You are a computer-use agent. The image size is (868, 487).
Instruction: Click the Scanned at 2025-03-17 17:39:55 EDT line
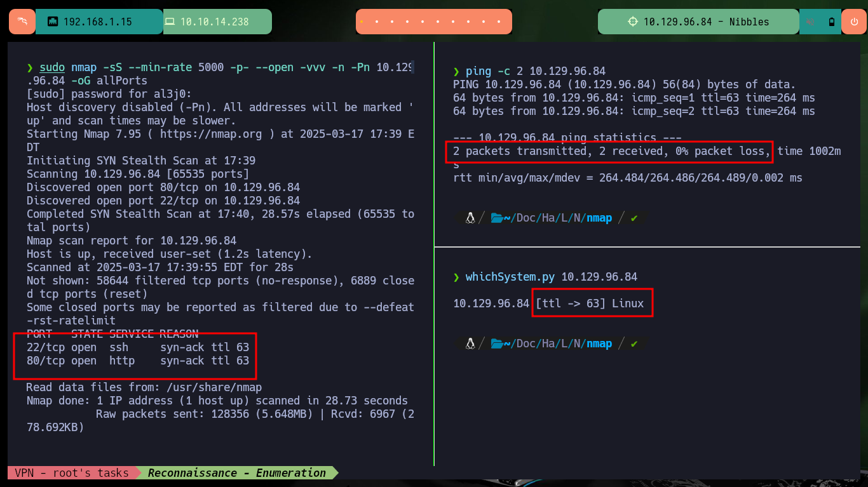coord(160,267)
